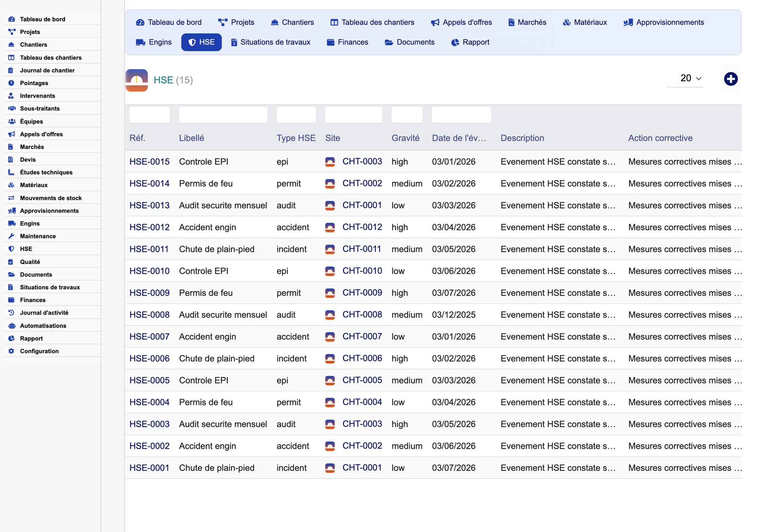Click the Mouvements de stock arrows icon

point(12,198)
